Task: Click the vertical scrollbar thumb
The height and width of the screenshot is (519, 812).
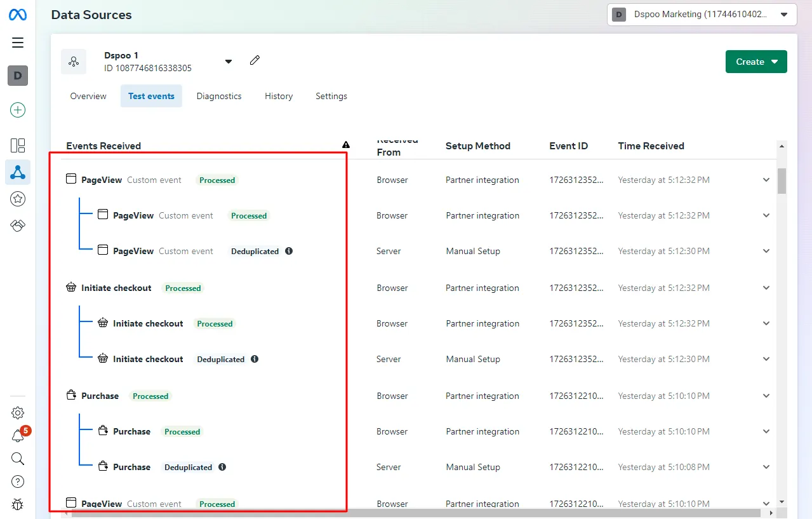Action: point(782,181)
